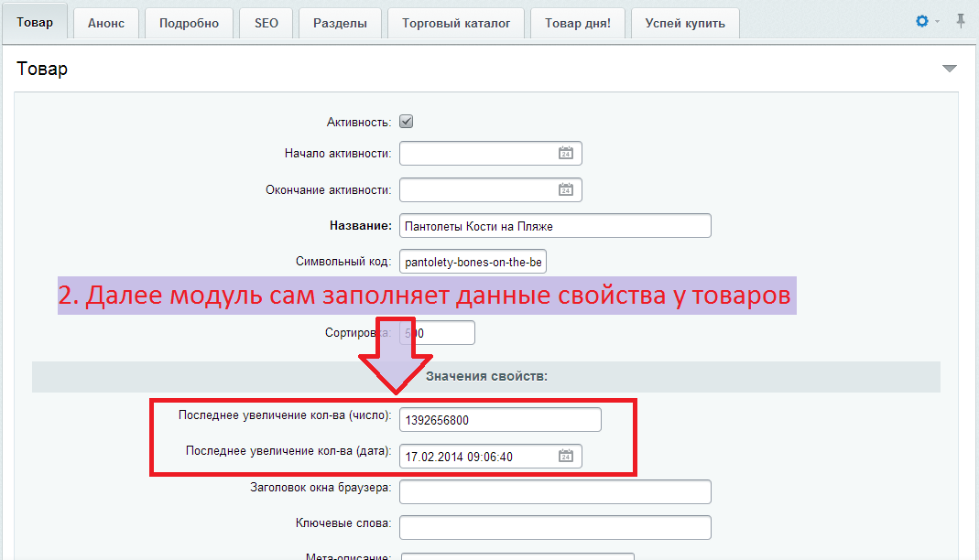Viewport: 979px width, 560px height.
Task: Open the SEO tab
Action: (x=267, y=23)
